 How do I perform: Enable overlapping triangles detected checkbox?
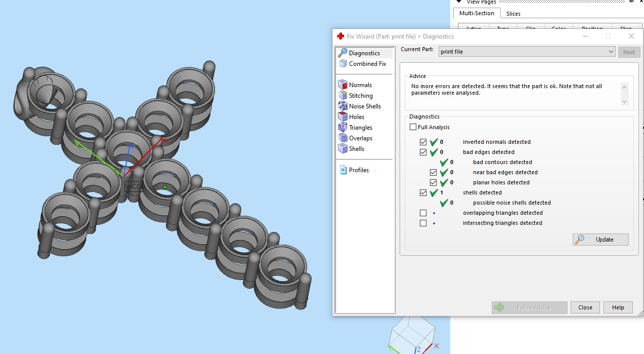tap(423, 213)
